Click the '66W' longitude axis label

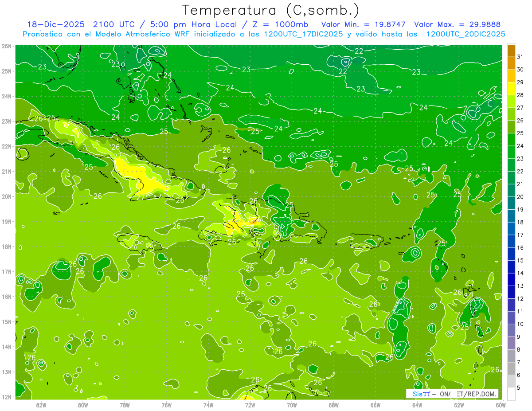click(x=375, y=405)
